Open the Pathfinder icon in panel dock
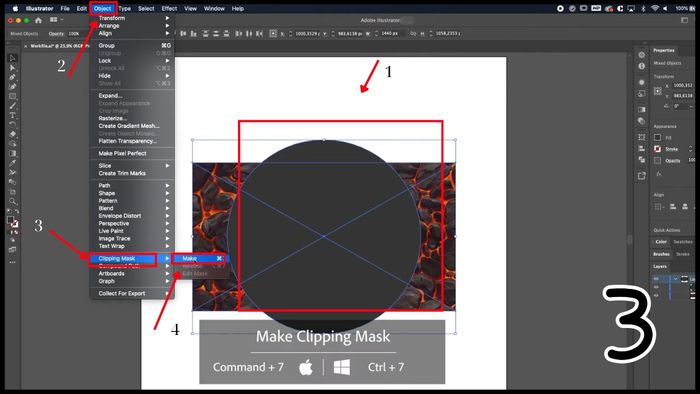 (x=642, y=159)
